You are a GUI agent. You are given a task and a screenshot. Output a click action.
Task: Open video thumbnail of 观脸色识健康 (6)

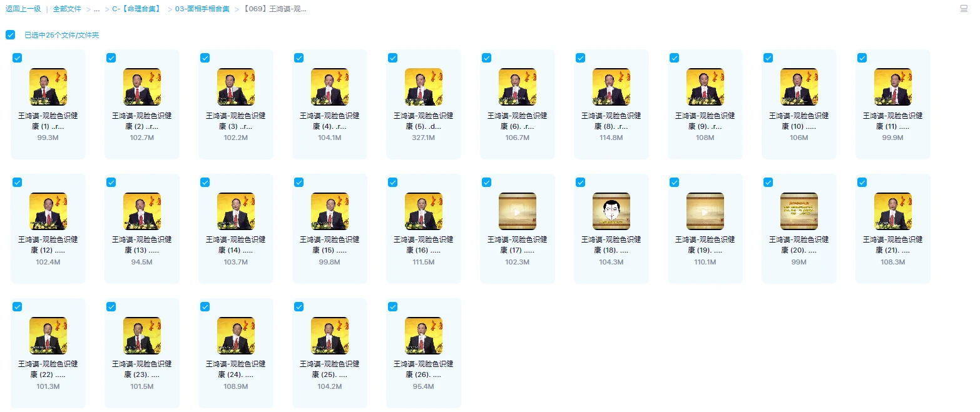point(518,87)
